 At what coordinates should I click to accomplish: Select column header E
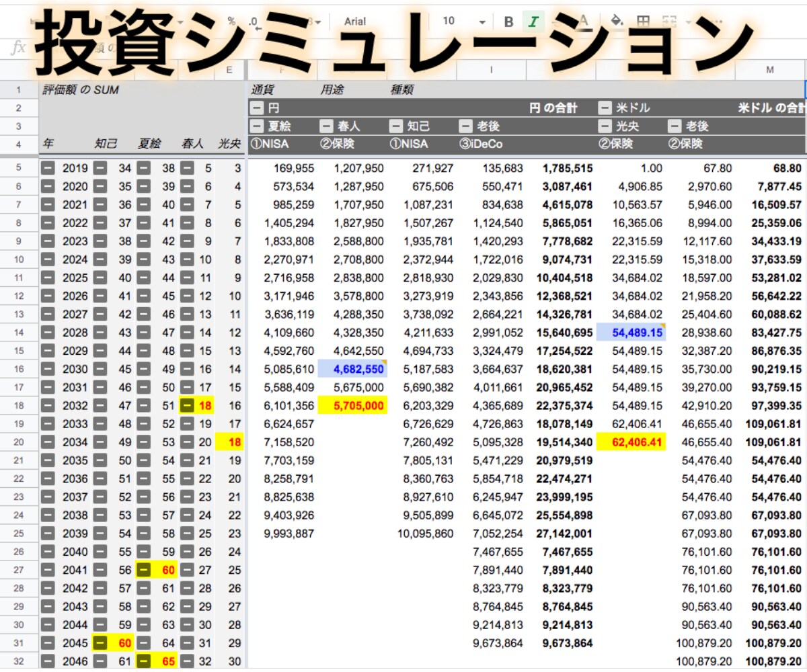[229, 70]
